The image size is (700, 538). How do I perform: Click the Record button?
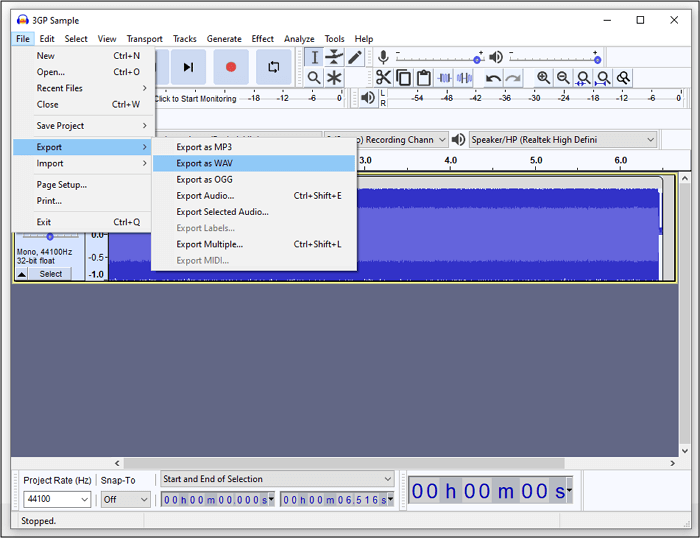point(230,67)
